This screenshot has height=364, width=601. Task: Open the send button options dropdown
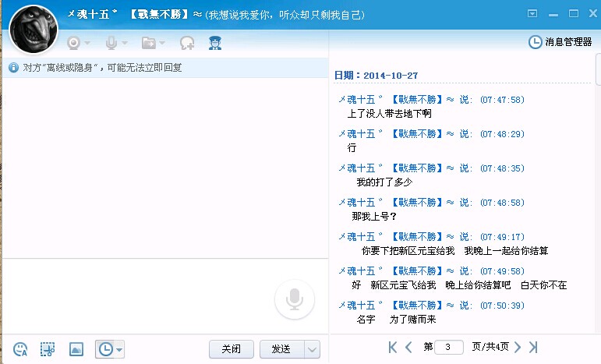click(x=312, y=349)
